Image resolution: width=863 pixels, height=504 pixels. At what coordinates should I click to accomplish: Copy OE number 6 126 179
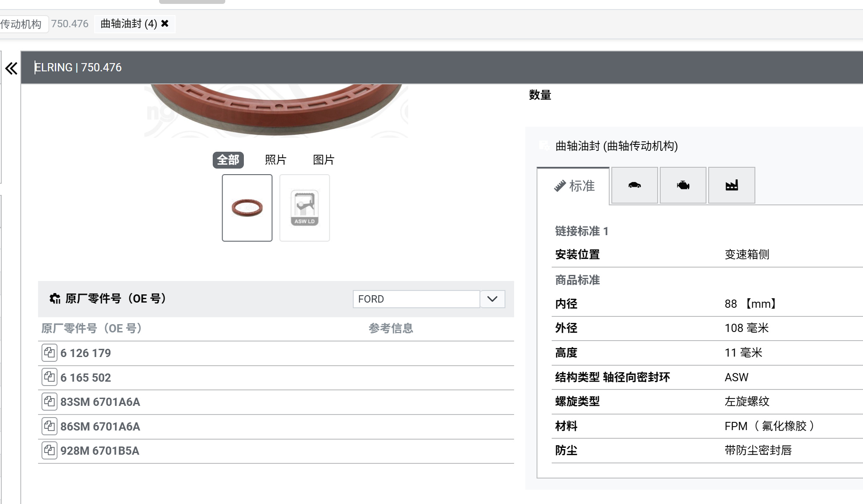(x=49, y=353)
